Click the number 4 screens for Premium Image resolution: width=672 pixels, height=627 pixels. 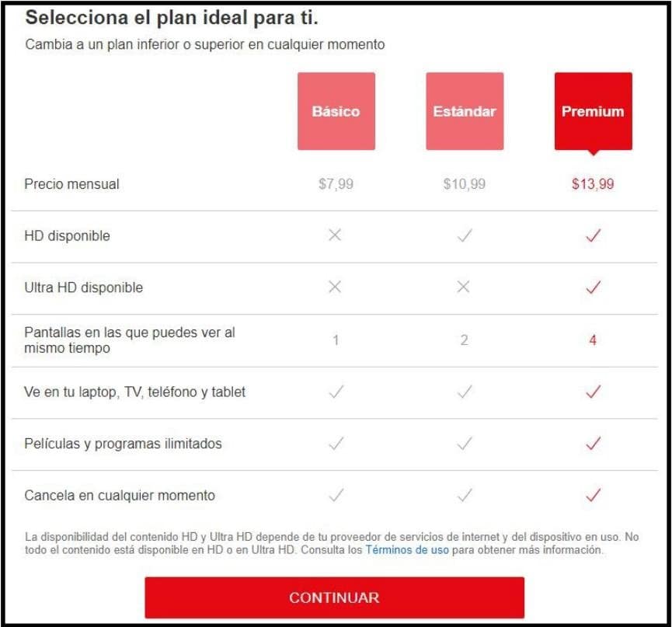593,340
